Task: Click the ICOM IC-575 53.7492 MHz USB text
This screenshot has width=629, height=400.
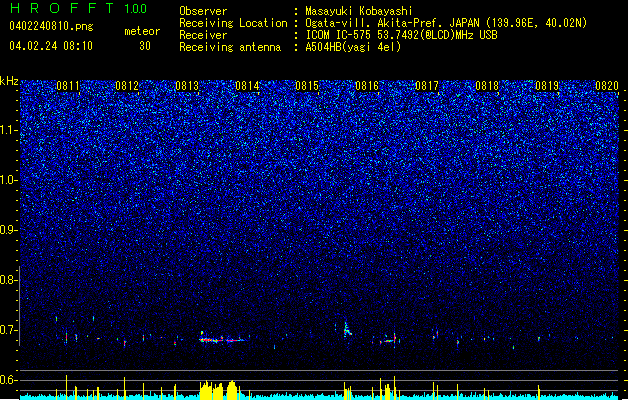Action: click(401, 35)
